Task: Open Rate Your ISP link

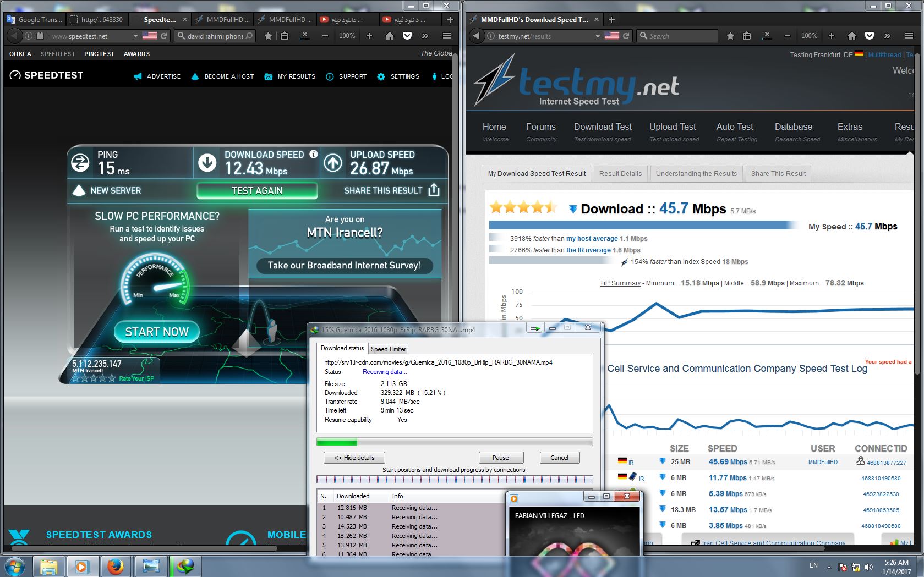Action: point(136,378)
